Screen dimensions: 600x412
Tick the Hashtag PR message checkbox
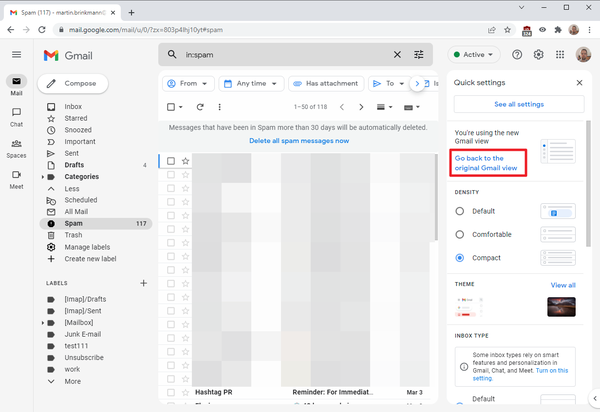(171, 392)
